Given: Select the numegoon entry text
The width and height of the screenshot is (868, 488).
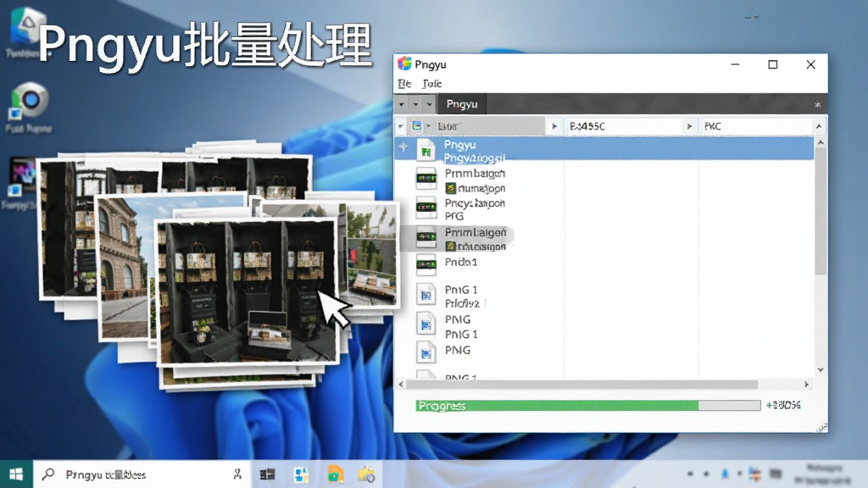Looking at the screenshot, I should (481, 188).
